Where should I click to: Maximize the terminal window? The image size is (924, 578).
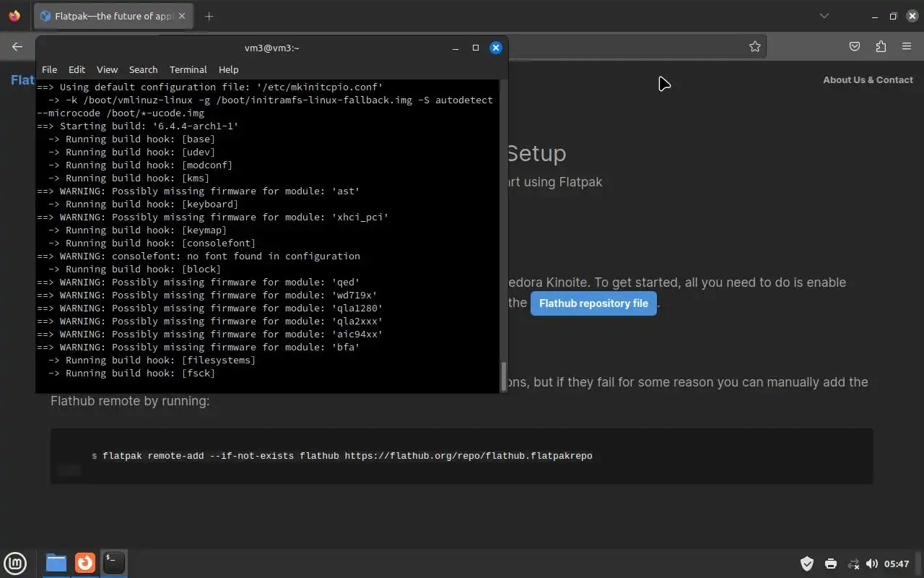point(476,48)
